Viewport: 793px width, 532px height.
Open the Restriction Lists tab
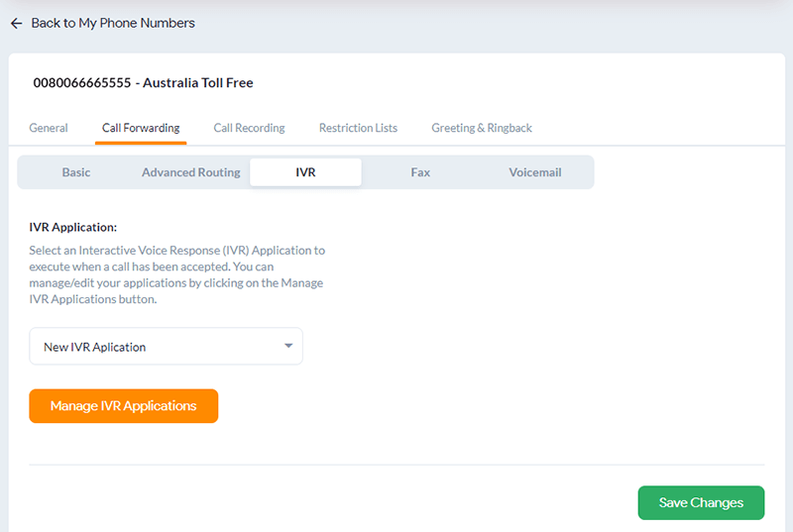click(x=358, y=128)
